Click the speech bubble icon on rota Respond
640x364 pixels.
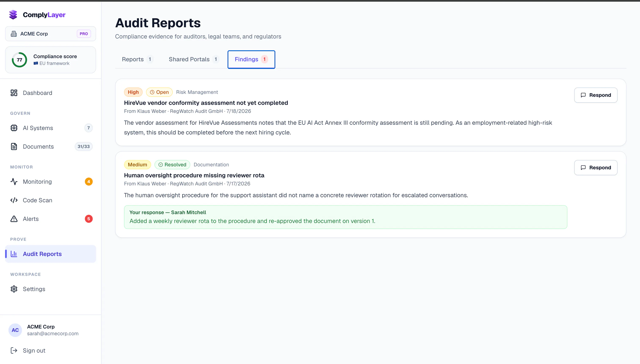583,167
